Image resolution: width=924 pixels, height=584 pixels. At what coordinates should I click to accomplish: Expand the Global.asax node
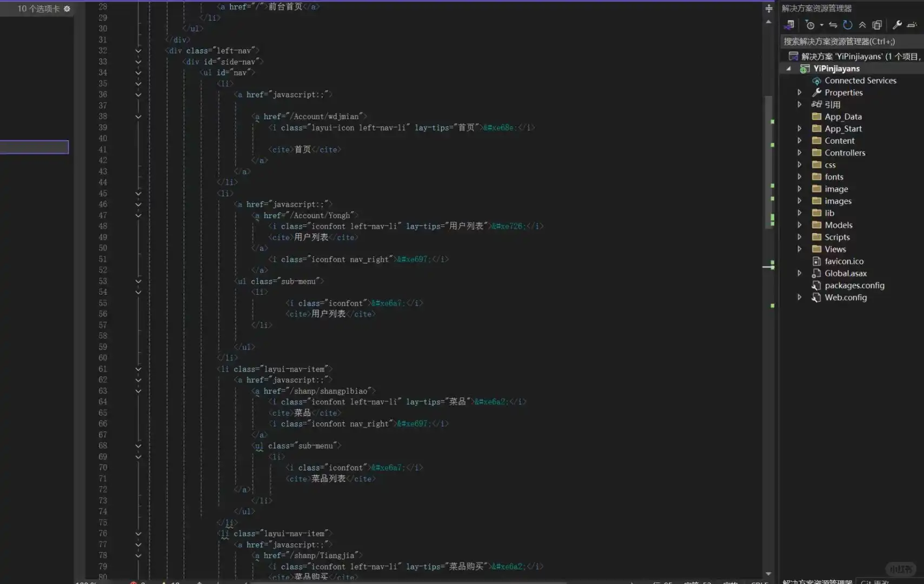click(800, 273)
